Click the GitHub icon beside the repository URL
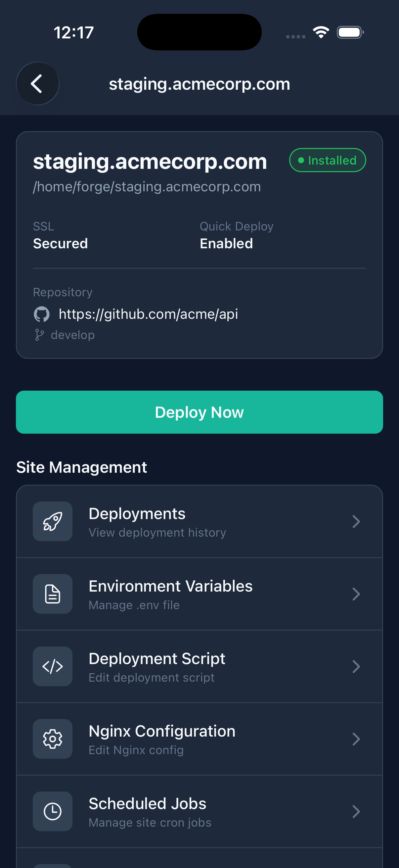Viewport: 399px width, 868px height. coord(42,314)
